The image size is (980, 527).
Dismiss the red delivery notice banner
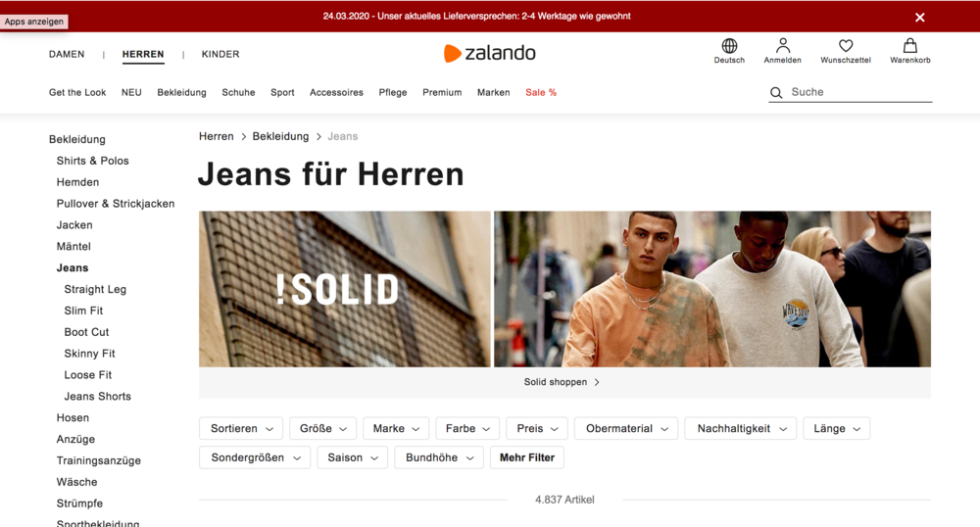click(x=919, y=18)
